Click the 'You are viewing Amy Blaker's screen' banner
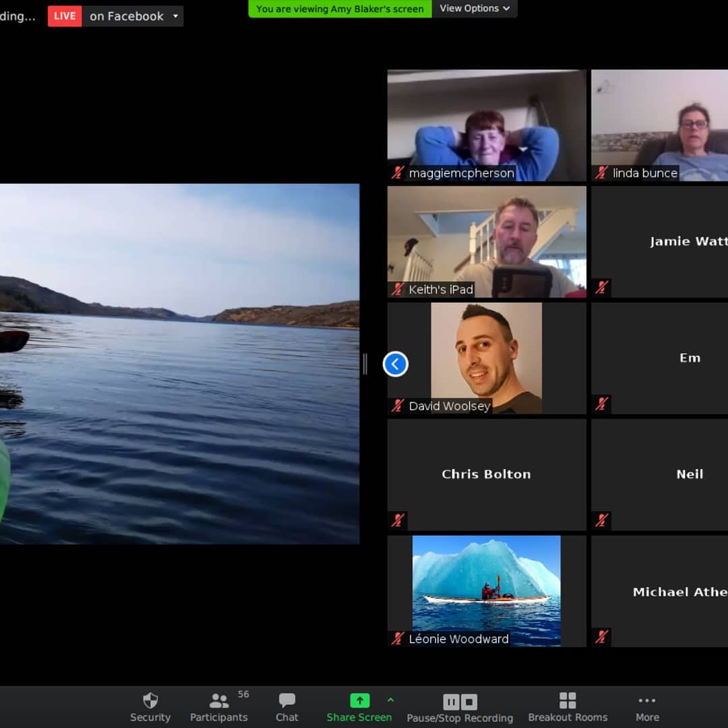 click(340, 9)
